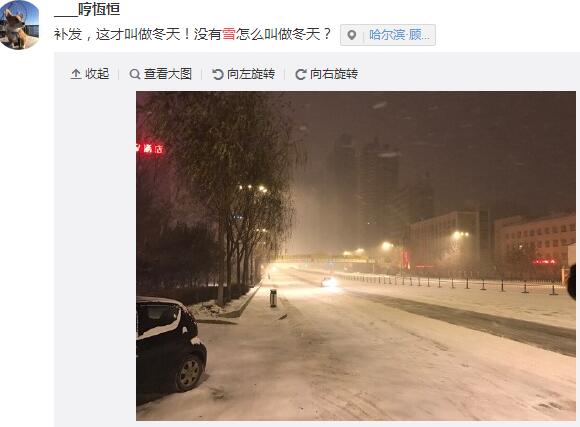
Task: Click the collapse up-arrow icon
Action: [x=75, y=74]
